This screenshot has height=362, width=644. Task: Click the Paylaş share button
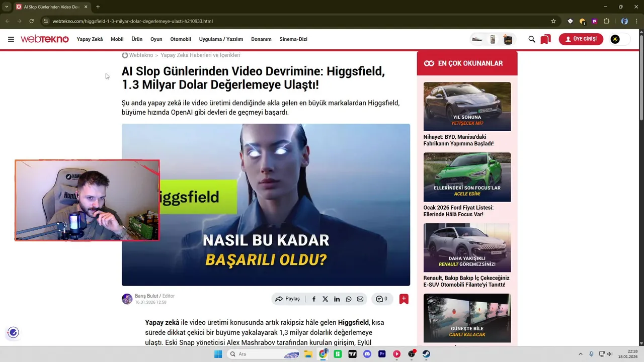pos(287,299)
